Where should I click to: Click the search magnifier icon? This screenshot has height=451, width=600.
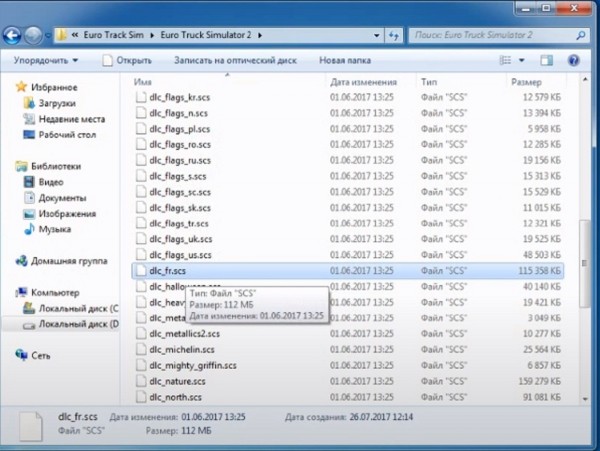(580, 36)
